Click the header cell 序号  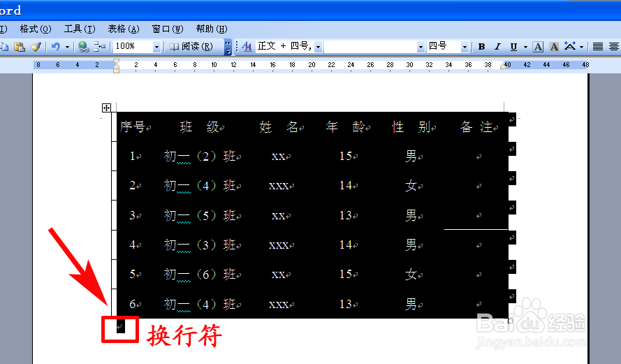tap(133, 126)
